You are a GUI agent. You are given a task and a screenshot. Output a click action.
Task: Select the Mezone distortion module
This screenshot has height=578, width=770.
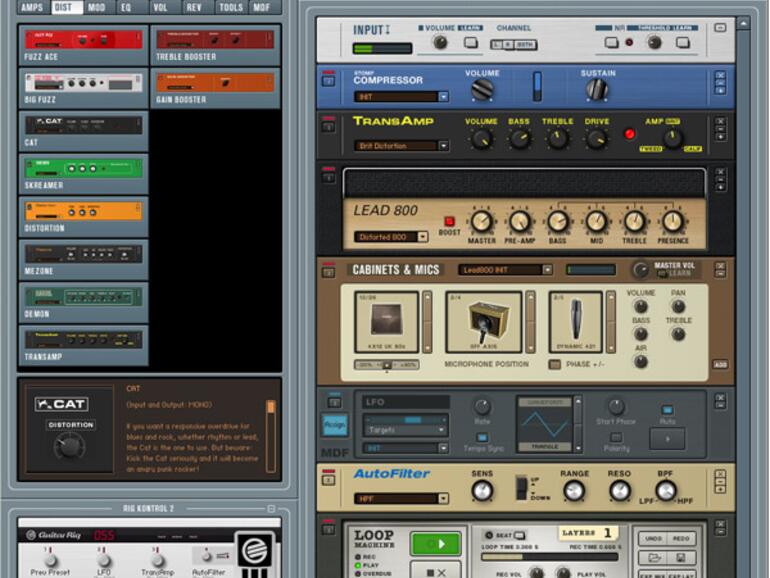[x=83, y=259]
